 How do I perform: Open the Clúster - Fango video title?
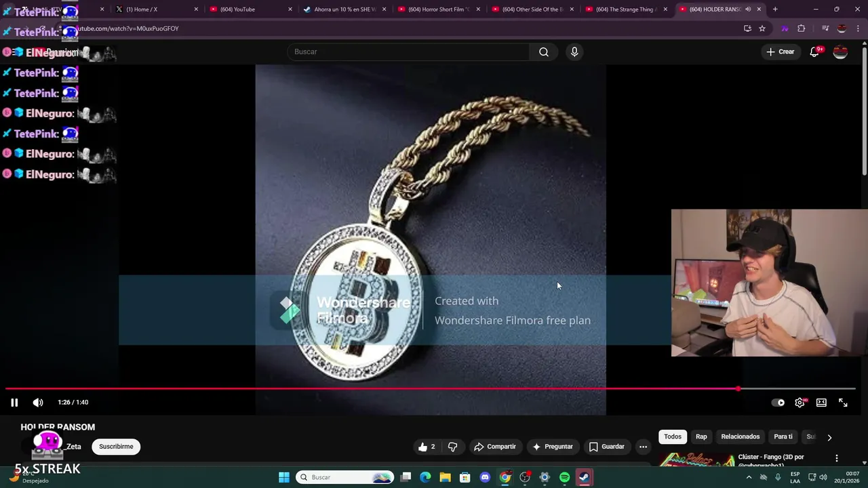pyautogui.click(x=771, y=461)
